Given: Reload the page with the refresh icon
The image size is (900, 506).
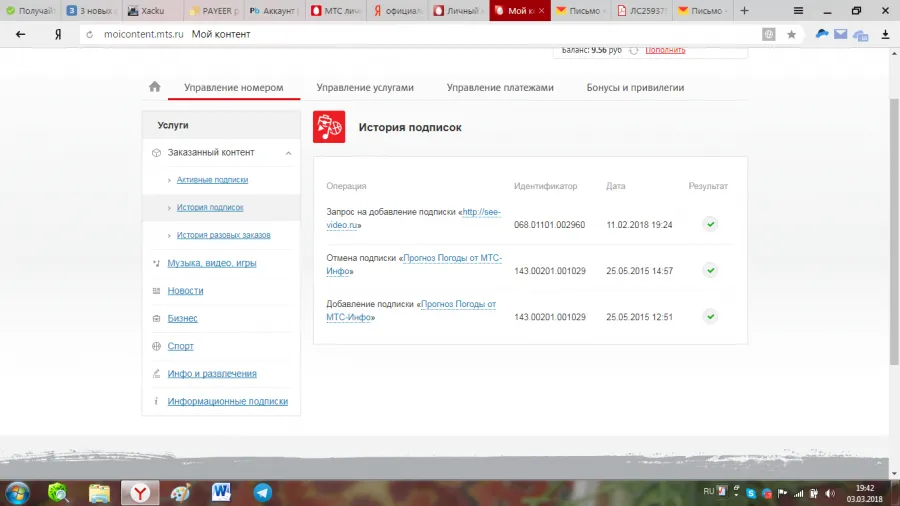Looking at the screenshot, I should tap(90, 34).
